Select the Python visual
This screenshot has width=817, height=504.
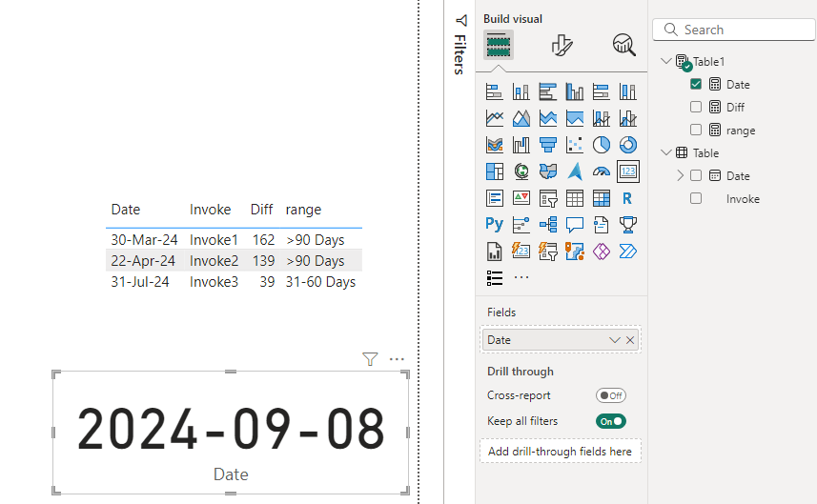click(x=495, y=225)
